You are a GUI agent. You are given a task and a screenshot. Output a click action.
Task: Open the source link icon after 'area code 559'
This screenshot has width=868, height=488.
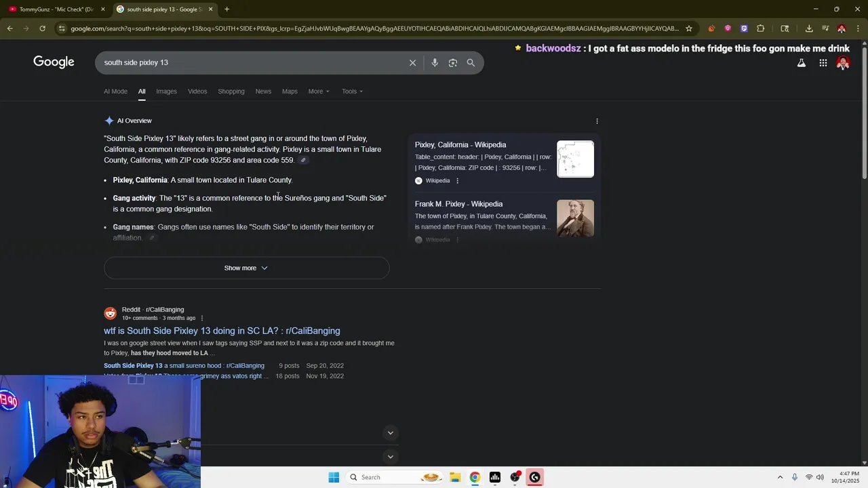click(x=303, y=161)
